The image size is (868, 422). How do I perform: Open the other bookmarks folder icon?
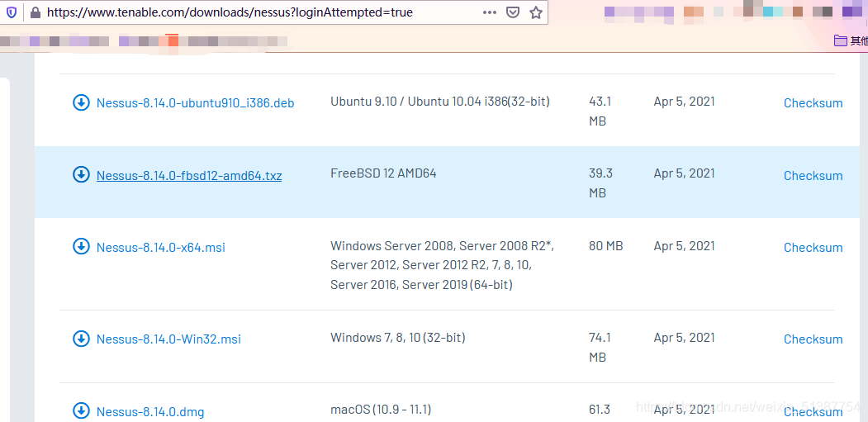tap(841, 40)
